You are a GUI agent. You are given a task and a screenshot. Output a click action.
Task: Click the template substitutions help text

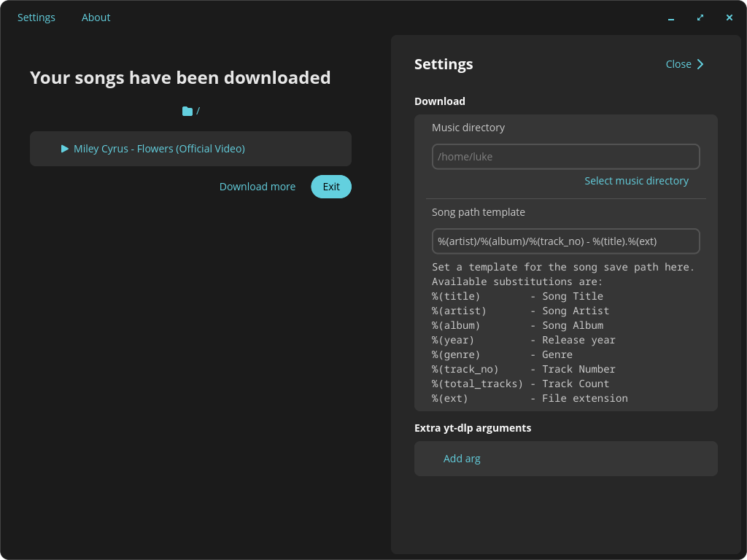562,332
